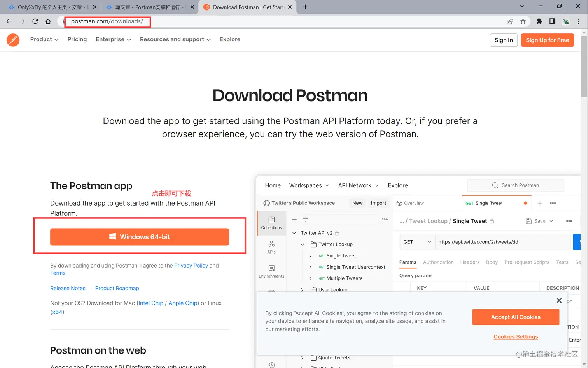Close the OnlyXxFly tab
This screenshot has width=588, height=368.
click(94, 7)
